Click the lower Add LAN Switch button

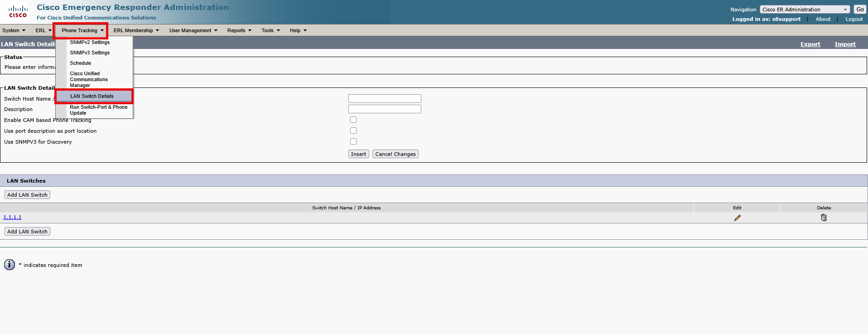pos(27,232)
